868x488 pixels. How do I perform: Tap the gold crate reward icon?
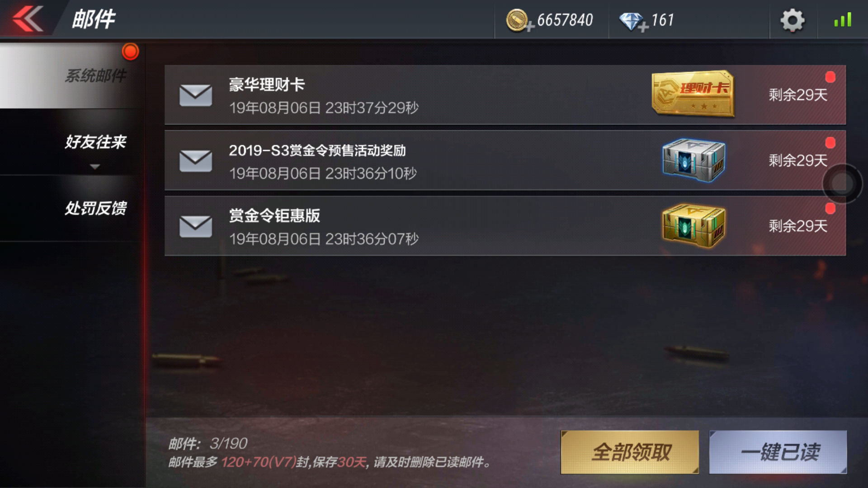click(693, 225)
